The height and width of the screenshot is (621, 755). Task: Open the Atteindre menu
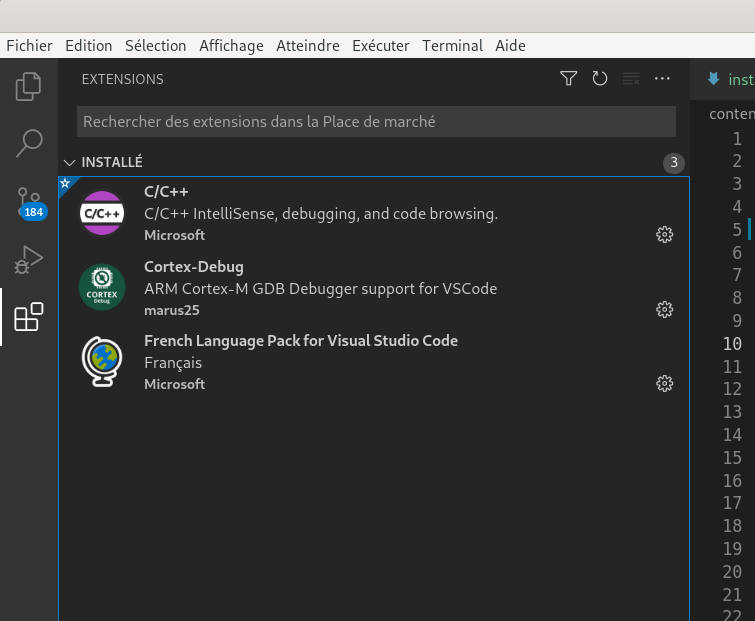pos(308,46)
